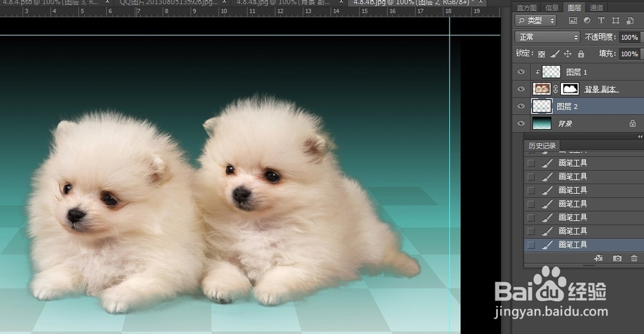Lock transparent pixels checkerboard icon
The image size is (644, 334).
point(542,54)
